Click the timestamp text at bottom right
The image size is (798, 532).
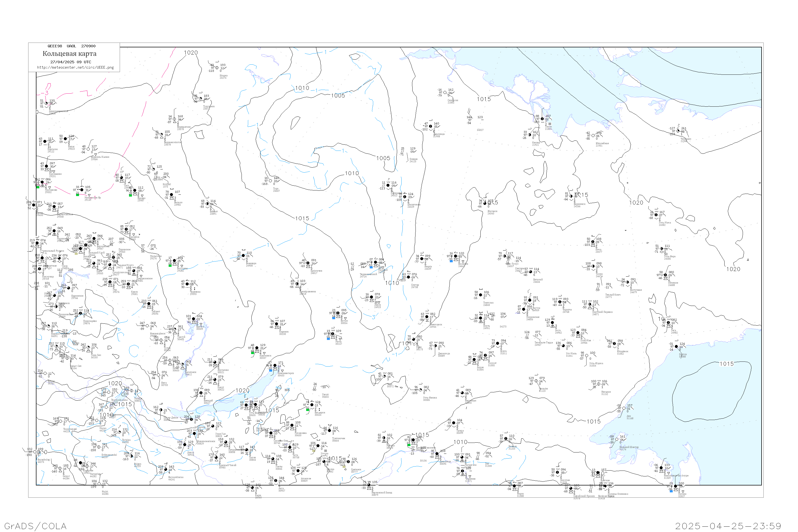(x=728, y=526)
